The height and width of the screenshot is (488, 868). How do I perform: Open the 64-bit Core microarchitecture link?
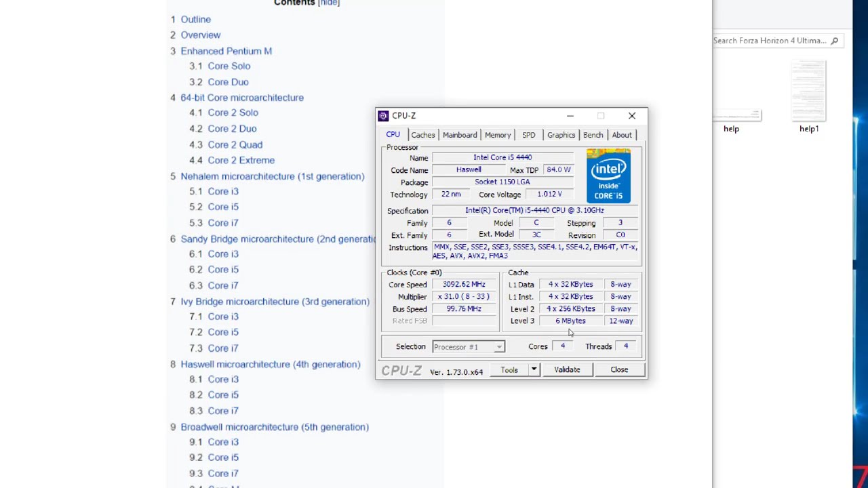pyautogui.click(x=242, y=98)
